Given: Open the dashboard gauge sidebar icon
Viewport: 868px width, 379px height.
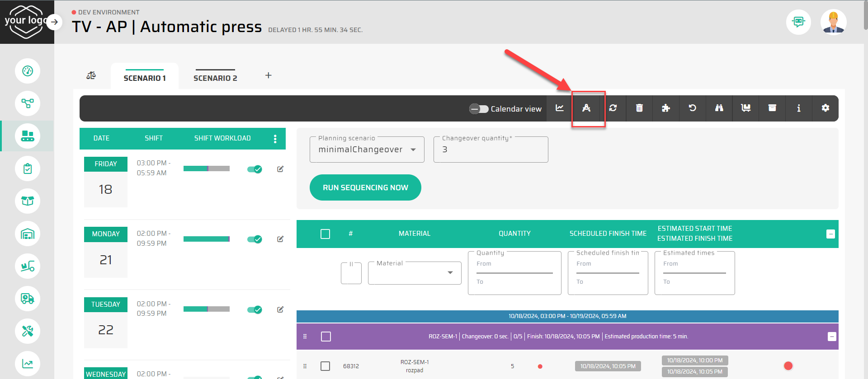Looking at the screenshot, I should point(28,71).
